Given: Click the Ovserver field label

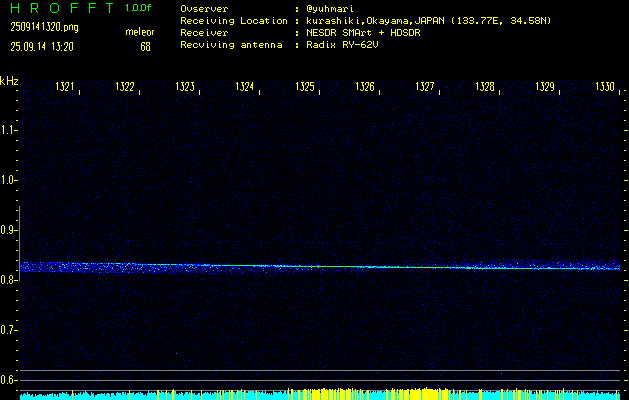Looking at the screenshot, I should coord(204,9).
